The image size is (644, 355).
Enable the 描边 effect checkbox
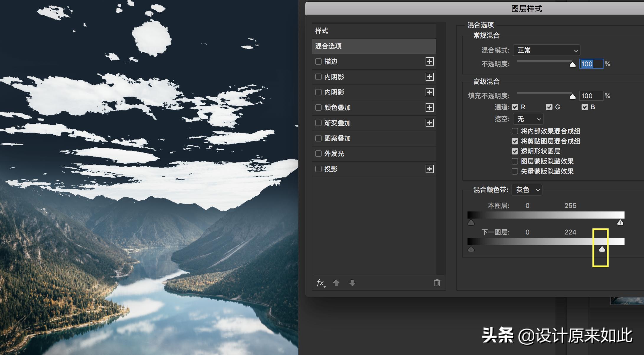click(x=318, y=61)
